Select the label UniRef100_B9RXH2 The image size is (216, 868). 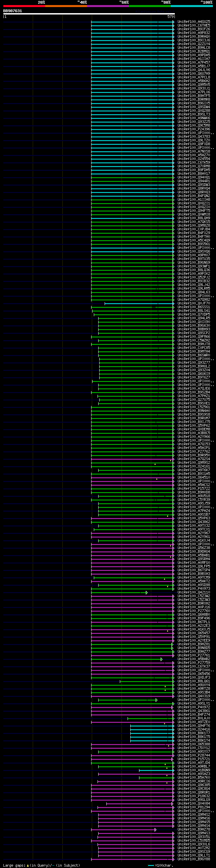(x=194, y=604)
